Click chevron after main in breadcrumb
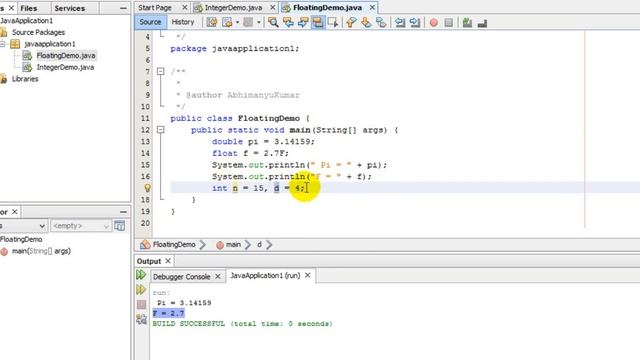 click(x=248, y=245)
